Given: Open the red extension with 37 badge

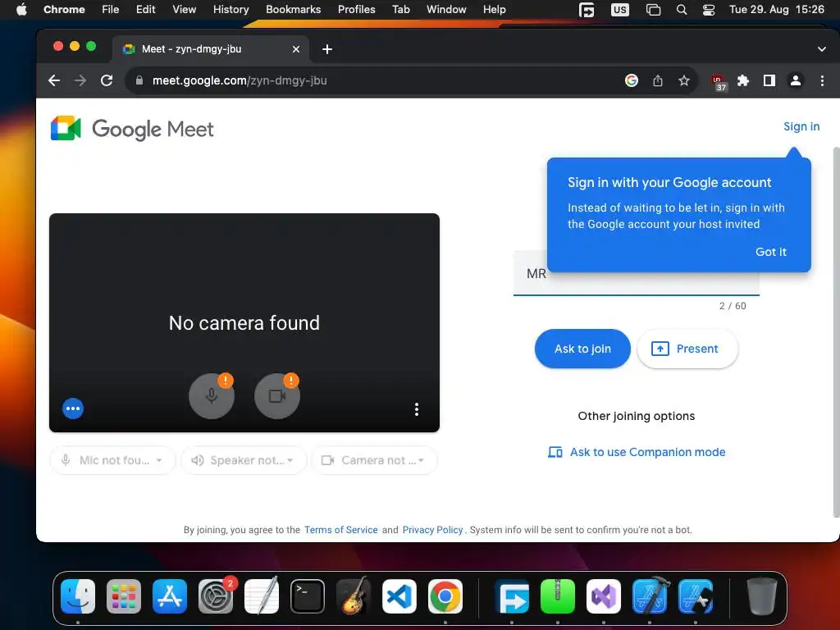Looking at the screenshot, I should pyautogui.click(x=719, y=82).
